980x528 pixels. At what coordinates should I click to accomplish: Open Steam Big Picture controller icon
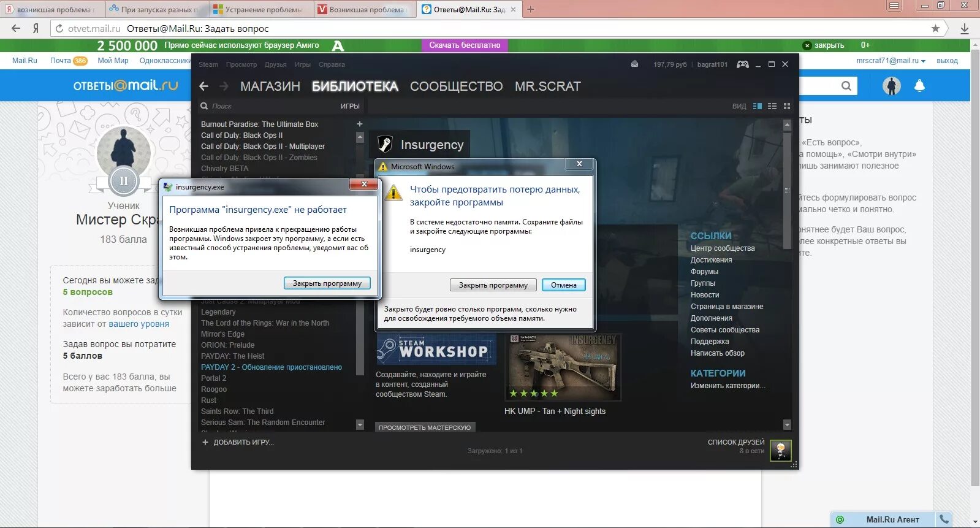[x=742, y=64]
